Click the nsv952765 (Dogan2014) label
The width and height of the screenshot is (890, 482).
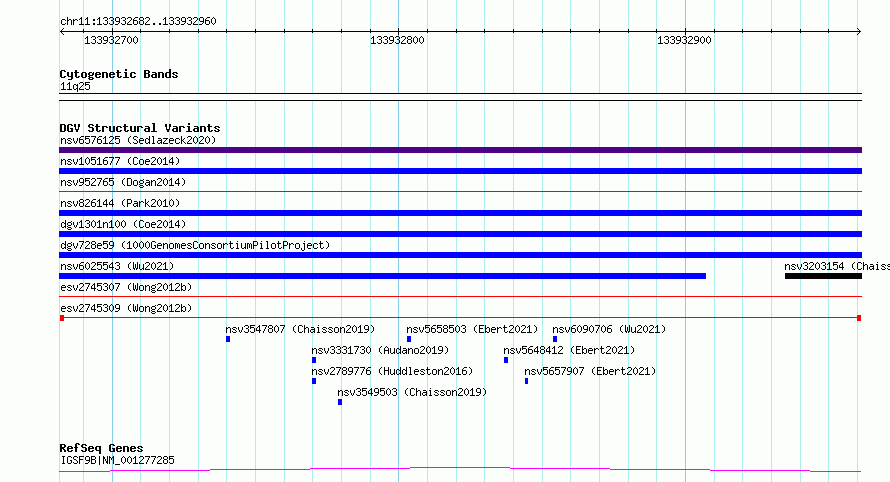pyautogui.click(x=123, y=182)
